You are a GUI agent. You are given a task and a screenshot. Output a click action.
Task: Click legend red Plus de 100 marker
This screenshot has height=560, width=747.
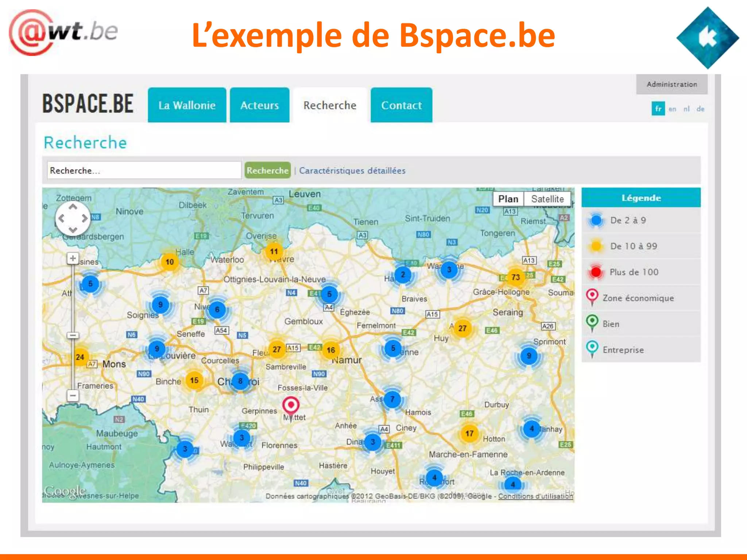596,272
